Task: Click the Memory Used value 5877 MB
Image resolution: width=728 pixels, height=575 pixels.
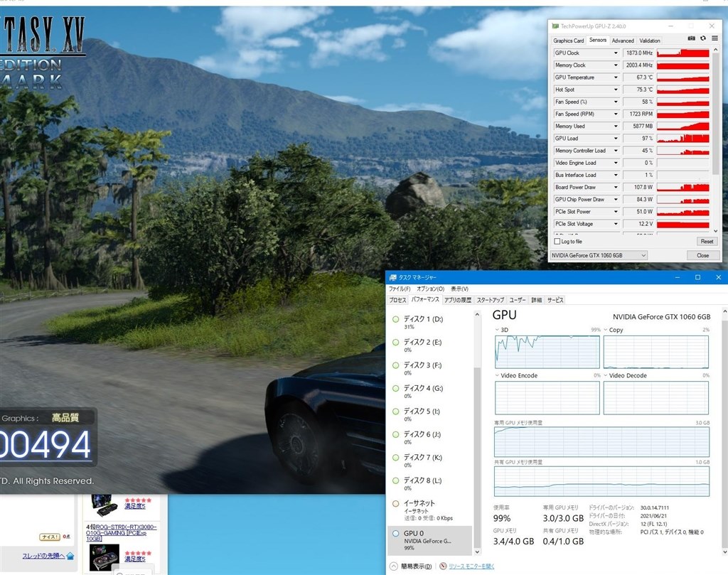Action: coord(639,127)
